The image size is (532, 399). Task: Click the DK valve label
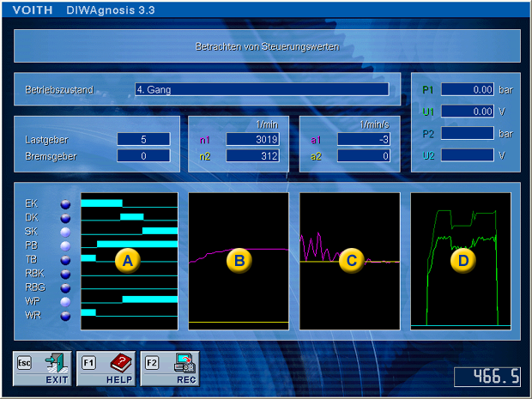click(32, 217)
